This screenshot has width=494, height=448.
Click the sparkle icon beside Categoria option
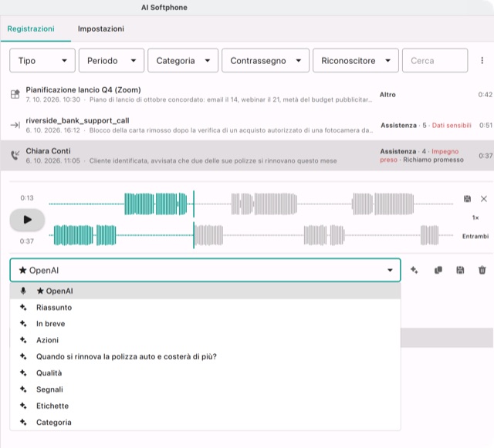point(23,422)
